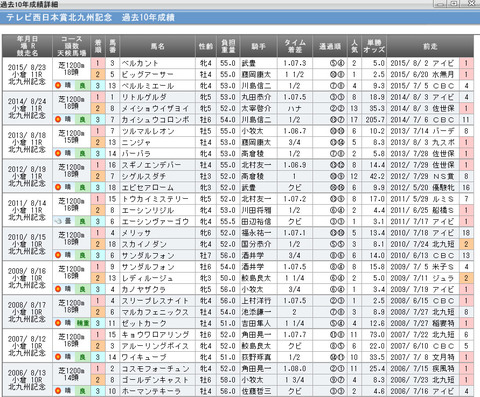The image size is (480, 397).
Task: Select horse name ベルカント
Action: [140, 63]
